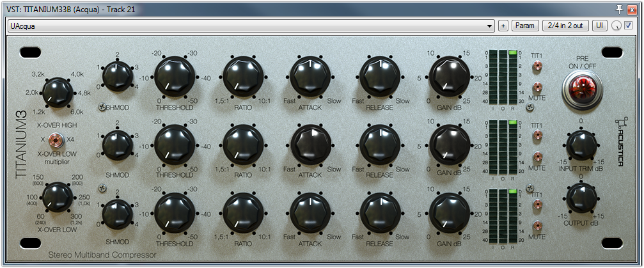Click the OUTPUT dB knob
This screenshot has width=644, height=268.
[x=582, y=198]
